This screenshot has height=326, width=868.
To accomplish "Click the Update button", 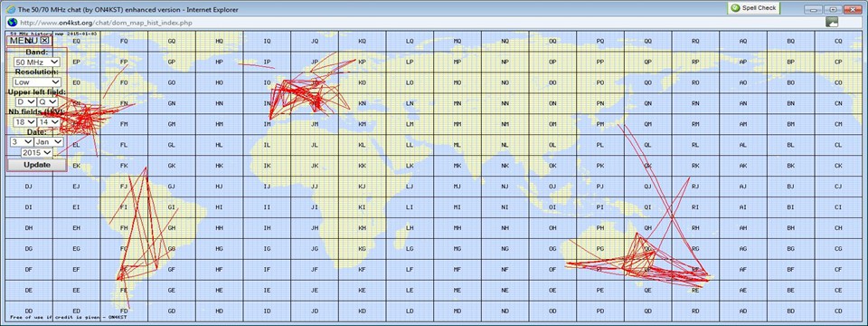I will click(37, 165).
